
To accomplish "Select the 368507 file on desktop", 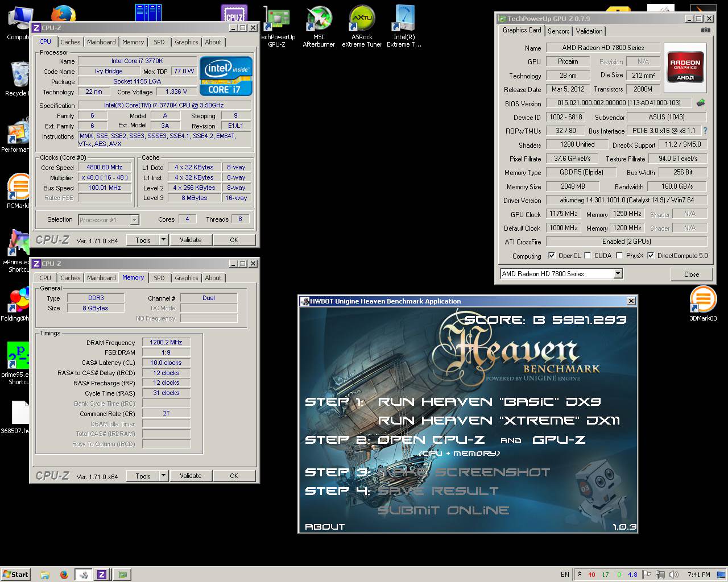I will point(17,418).
